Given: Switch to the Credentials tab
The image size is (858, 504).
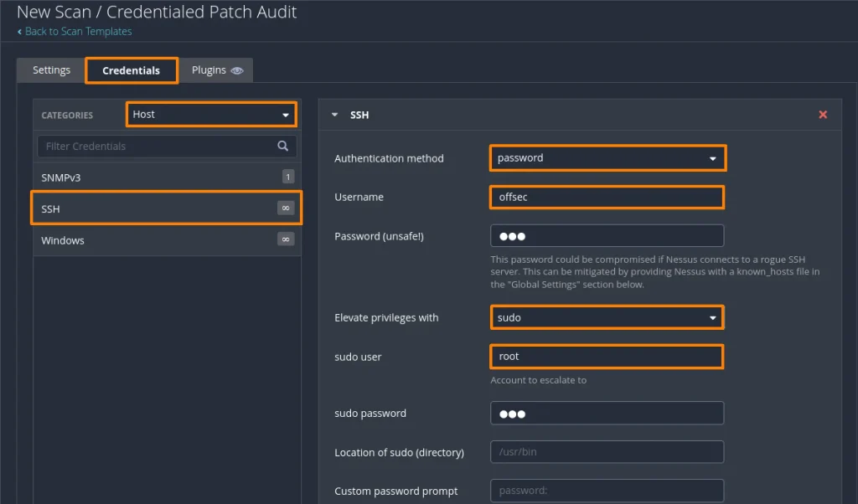Looking at the screenshot, I should click(x=131, y=70).
